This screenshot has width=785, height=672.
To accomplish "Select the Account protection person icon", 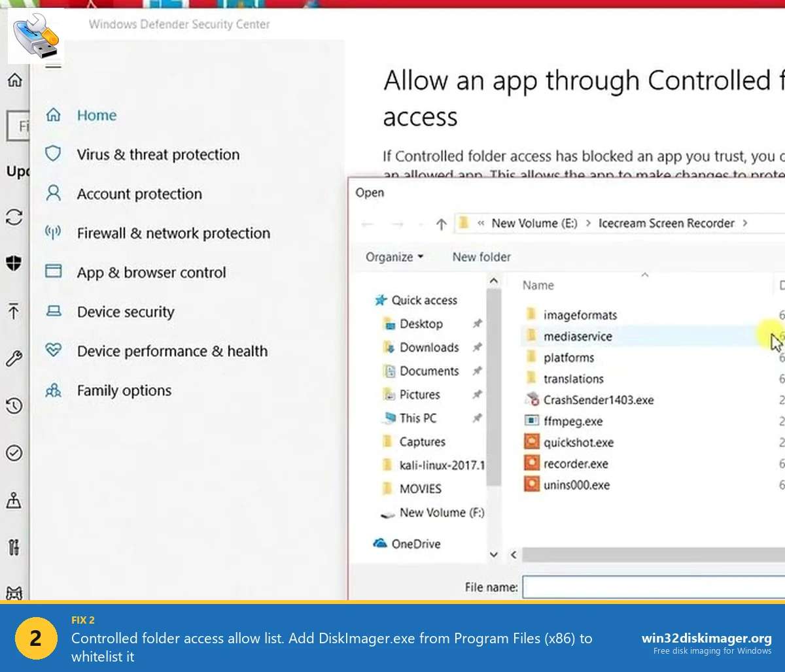I will coord(53,193).
